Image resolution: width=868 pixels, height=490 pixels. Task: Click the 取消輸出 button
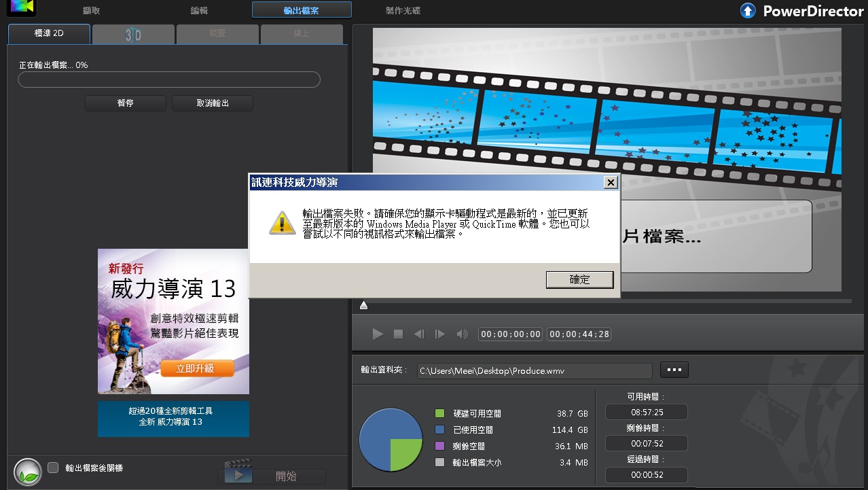[x=213, y=103]
